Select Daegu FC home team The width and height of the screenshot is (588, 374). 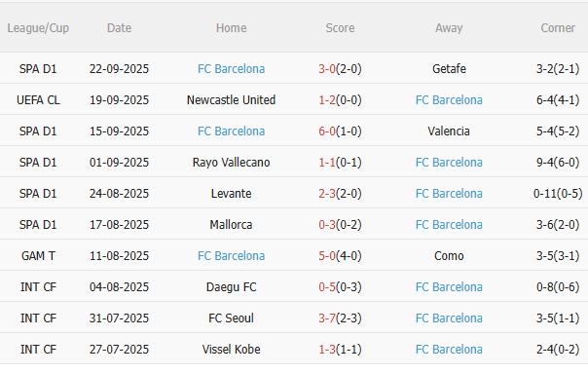[231, 286]
